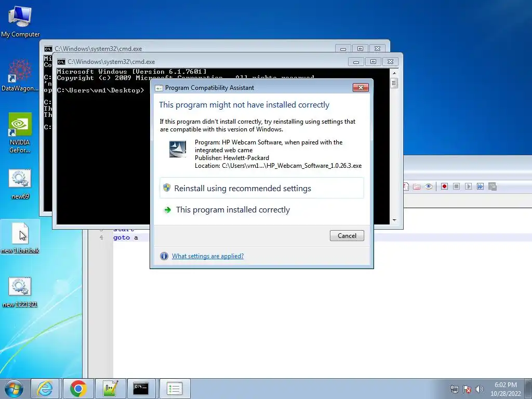
Task: Open the Action Center flag tray icon
Action: [x=467, y=389]
